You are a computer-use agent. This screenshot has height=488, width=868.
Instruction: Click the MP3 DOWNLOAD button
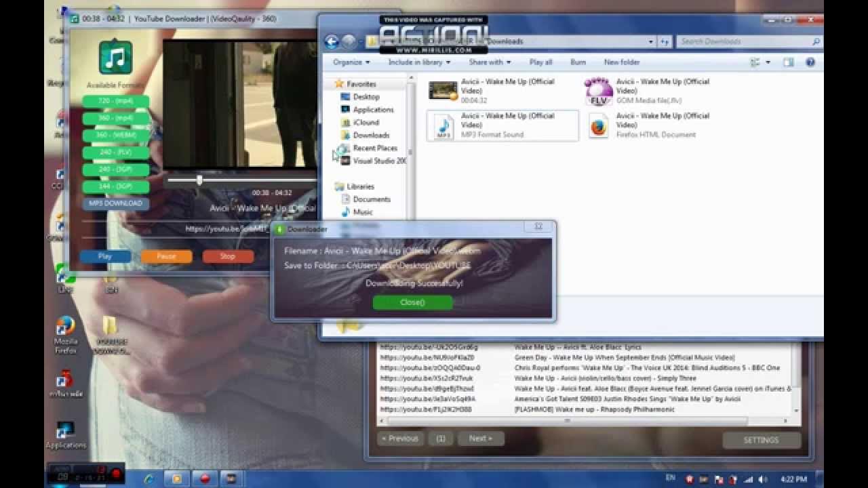[115, 203]
